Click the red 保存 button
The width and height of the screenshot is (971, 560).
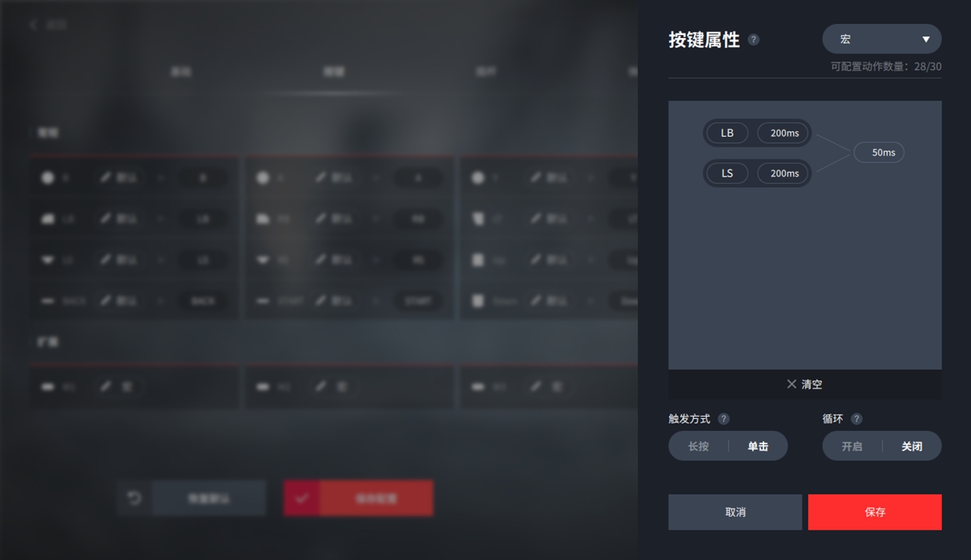click(x=875, y=512)
